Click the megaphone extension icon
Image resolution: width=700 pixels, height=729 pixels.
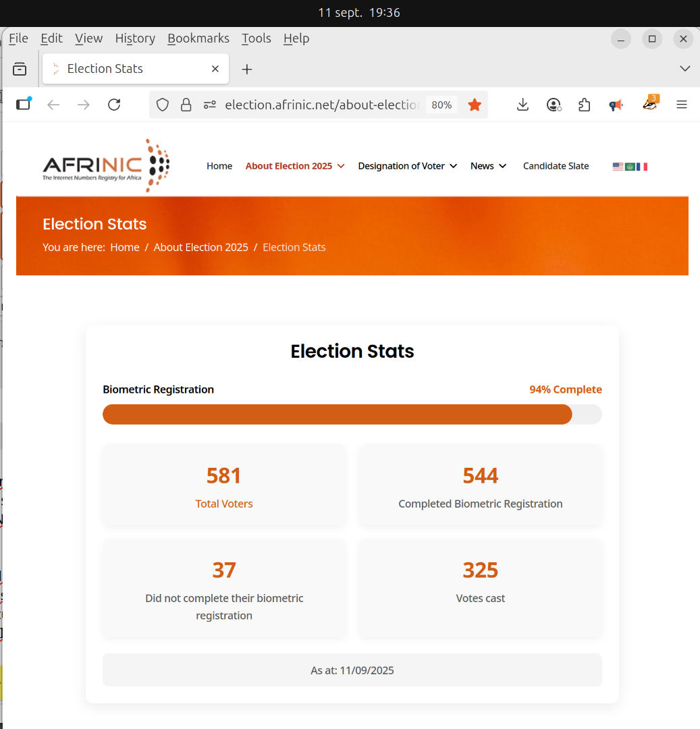coord(616,105)
